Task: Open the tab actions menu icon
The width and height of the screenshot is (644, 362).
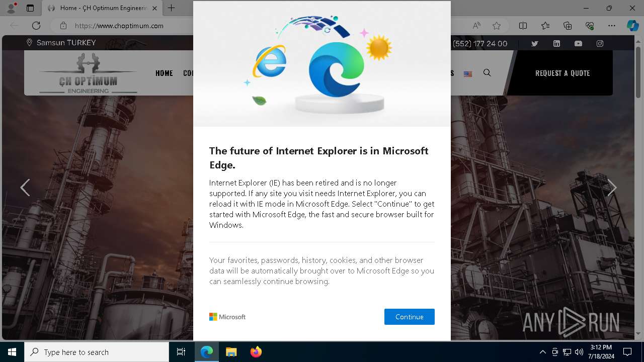Action: click(30, 8)
